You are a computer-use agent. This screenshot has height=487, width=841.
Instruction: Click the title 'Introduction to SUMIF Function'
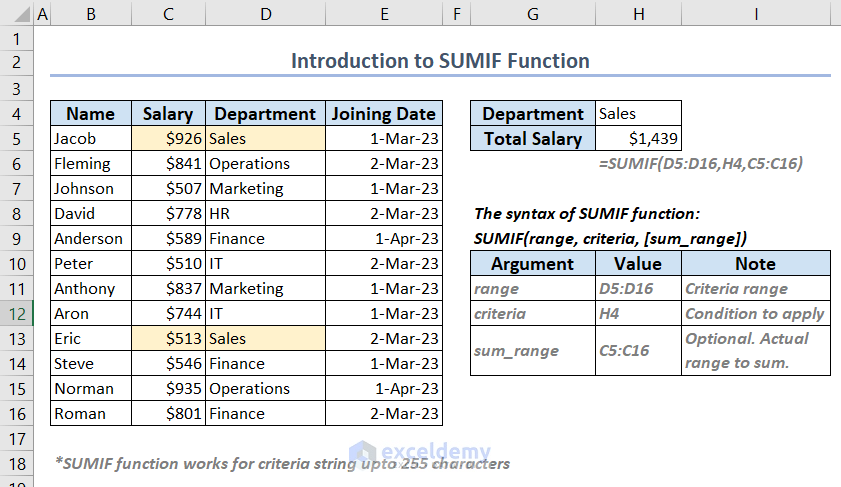(440, 61)
